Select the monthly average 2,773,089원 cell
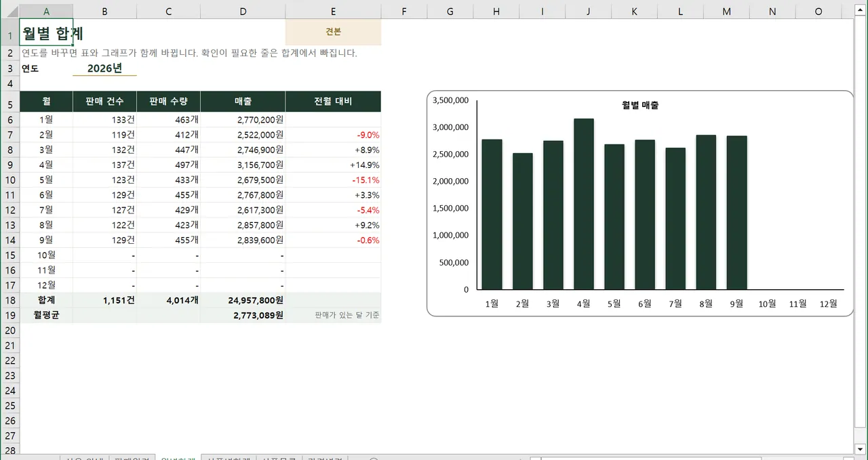The width and height of the screenshot is (868, 460). pyautogui.click(x=243, y=315)
